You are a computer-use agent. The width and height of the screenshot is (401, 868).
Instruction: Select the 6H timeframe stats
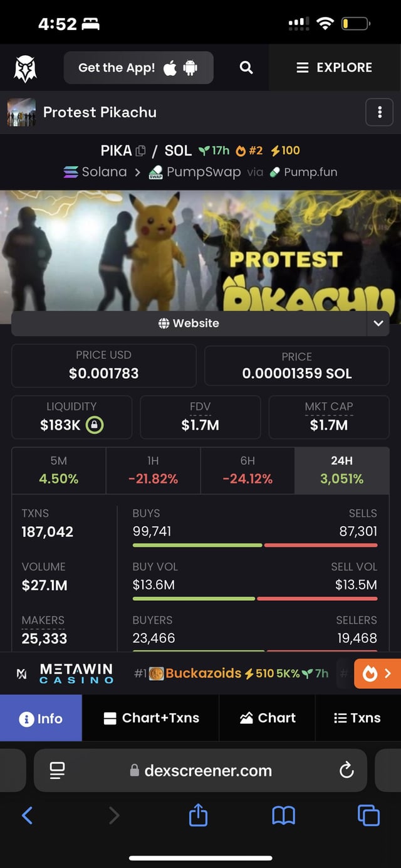click(247, 470)
